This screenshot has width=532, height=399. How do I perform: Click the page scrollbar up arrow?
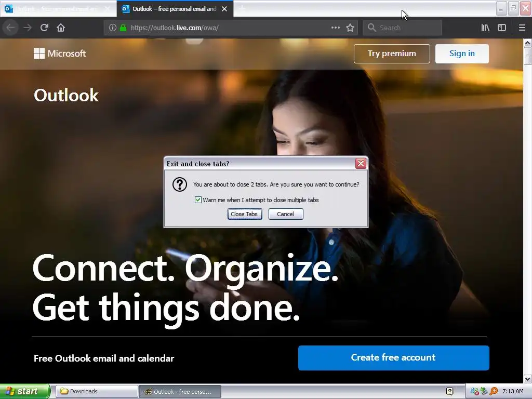(528, 43)
